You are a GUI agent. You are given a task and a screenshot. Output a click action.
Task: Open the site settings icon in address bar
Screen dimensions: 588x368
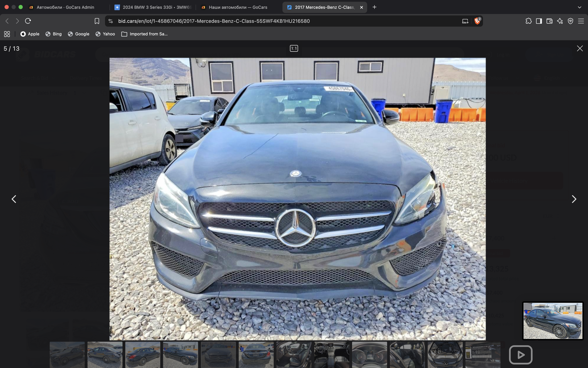(111, 21)
